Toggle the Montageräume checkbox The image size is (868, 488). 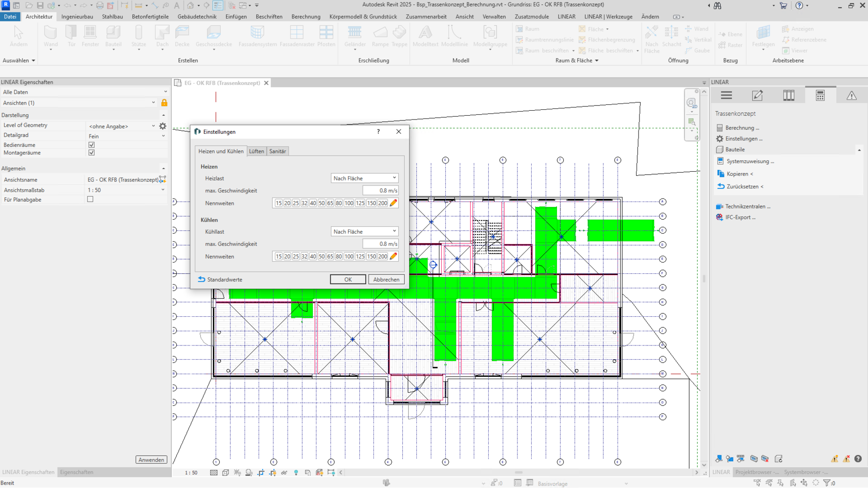[x=91, y=153]
